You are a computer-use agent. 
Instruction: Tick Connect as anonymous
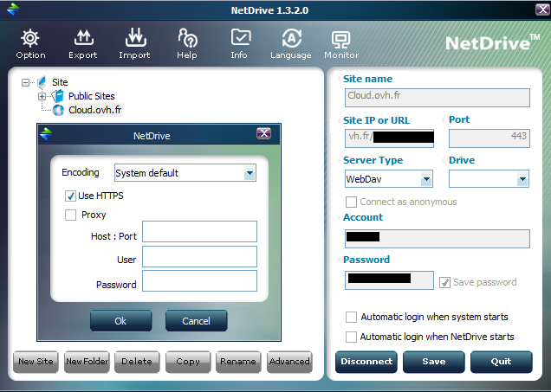point(351,202)
